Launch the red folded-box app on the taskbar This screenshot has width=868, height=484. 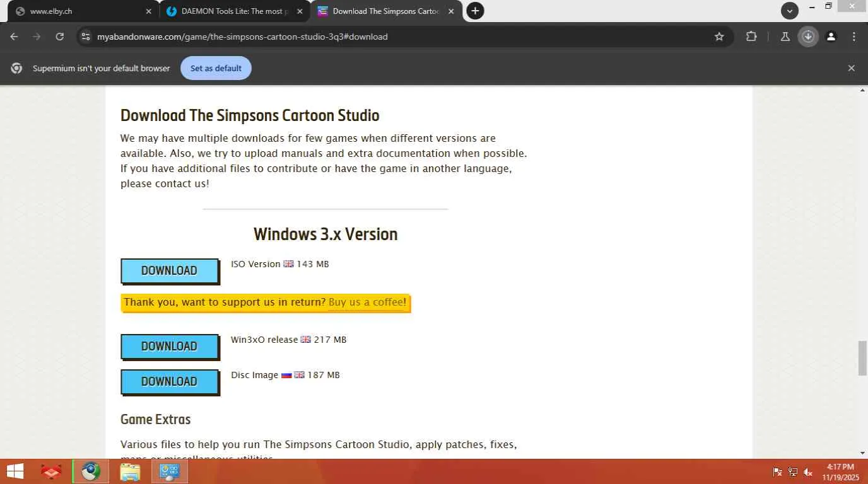(x=52, y=471)
